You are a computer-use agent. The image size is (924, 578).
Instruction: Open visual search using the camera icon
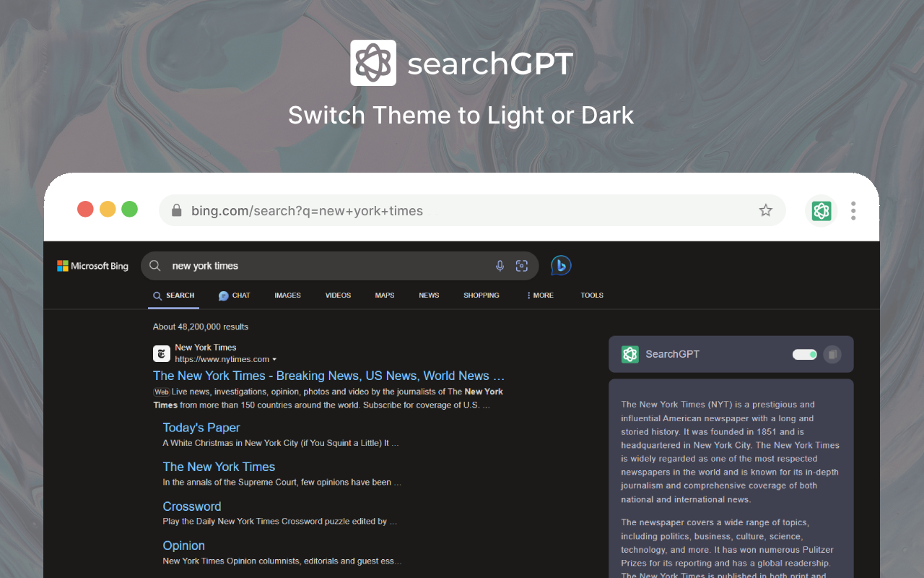pos(522,265)
